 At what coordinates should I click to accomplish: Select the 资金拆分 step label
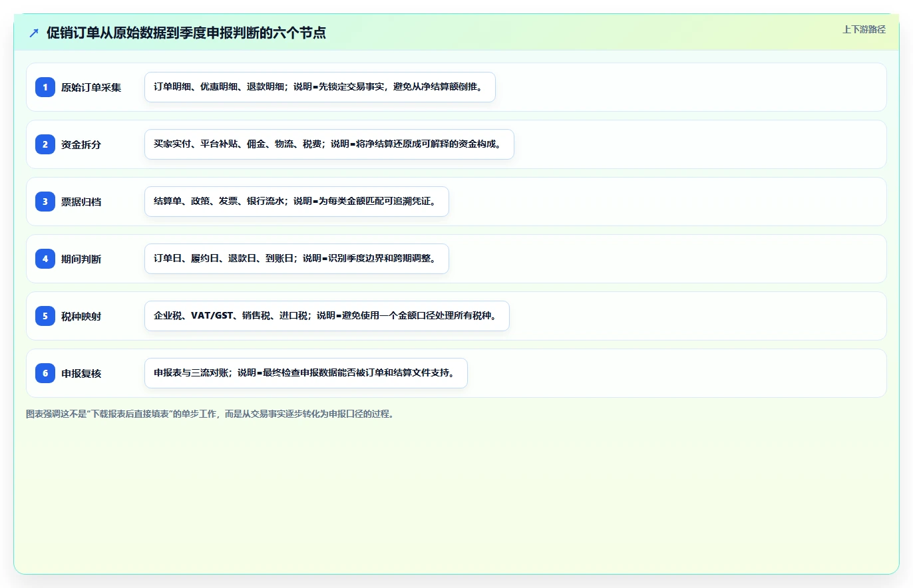(x=81, y=144)
